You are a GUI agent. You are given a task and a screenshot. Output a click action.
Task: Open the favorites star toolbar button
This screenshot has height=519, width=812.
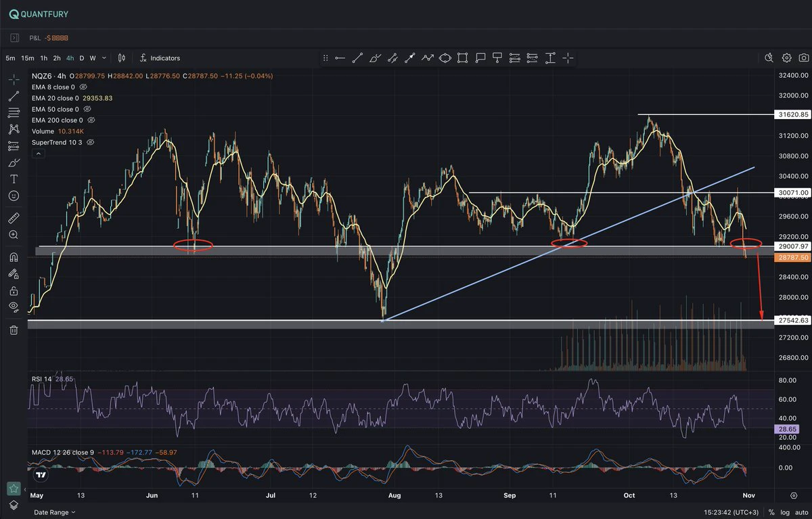(x=14, y=488)
